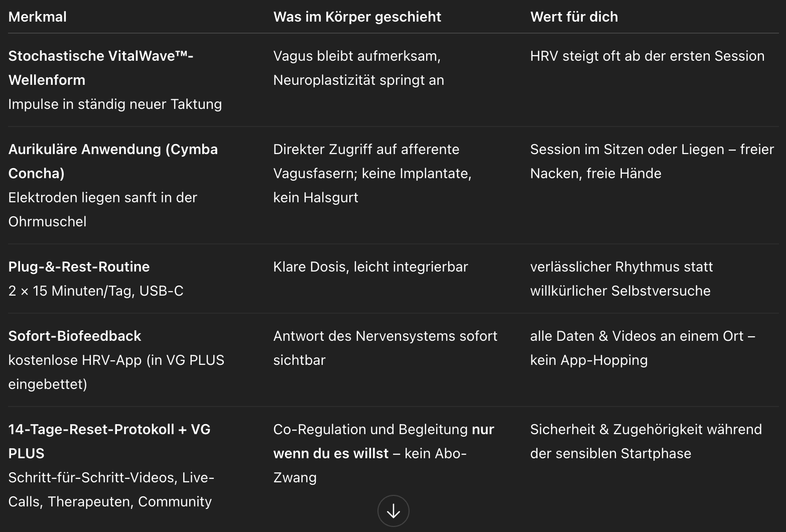
Task: Select the Wert für dich header
Action: [574, 17]
